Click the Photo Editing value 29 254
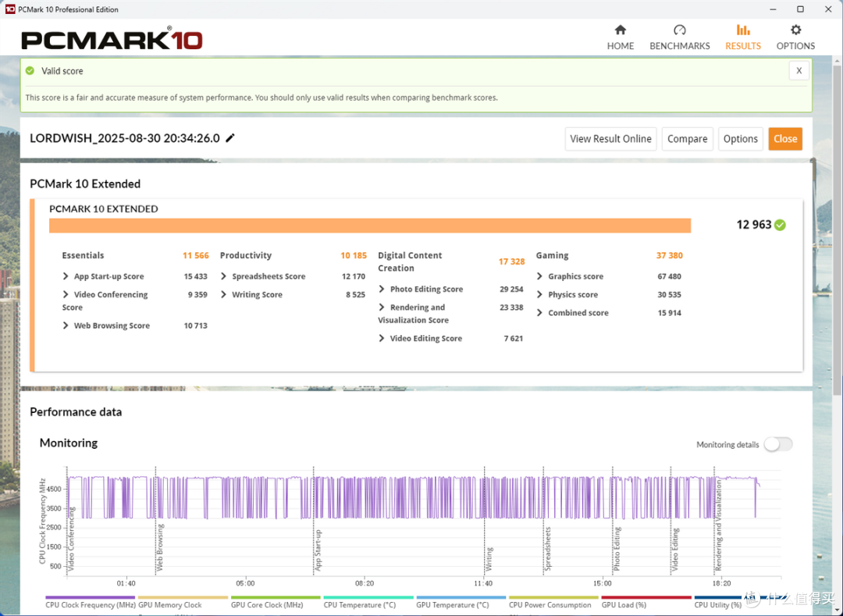 (x=511, y=289)
